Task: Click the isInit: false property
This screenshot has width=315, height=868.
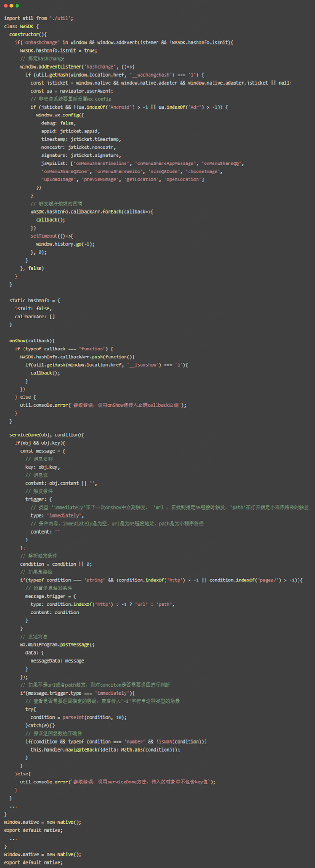Action: pos(33,309)
